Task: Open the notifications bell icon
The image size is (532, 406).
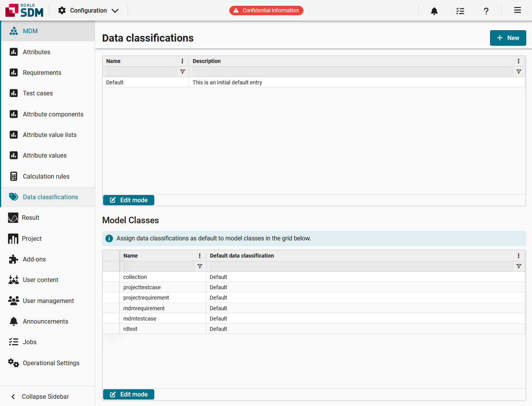Action: [x=434, y=11]
